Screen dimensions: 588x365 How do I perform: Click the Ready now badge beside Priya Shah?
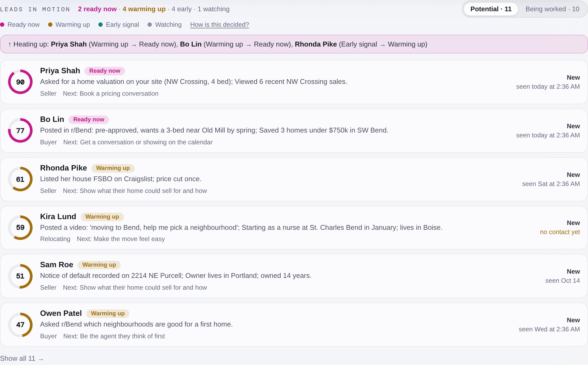105,71
